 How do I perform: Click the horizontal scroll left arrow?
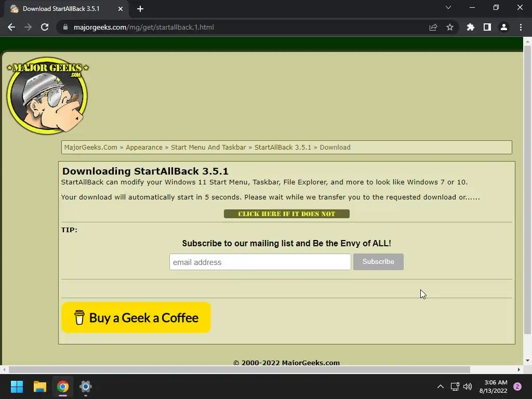coord(4,369)
